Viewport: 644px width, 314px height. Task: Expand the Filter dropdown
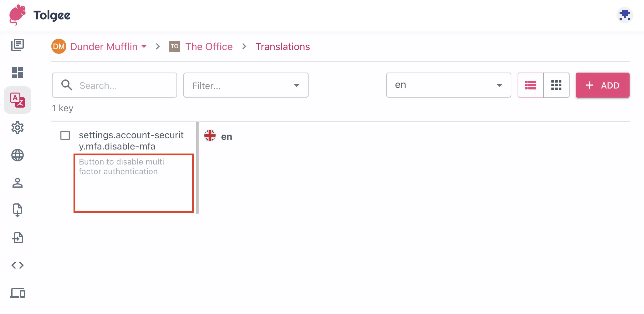click(246, 85)
